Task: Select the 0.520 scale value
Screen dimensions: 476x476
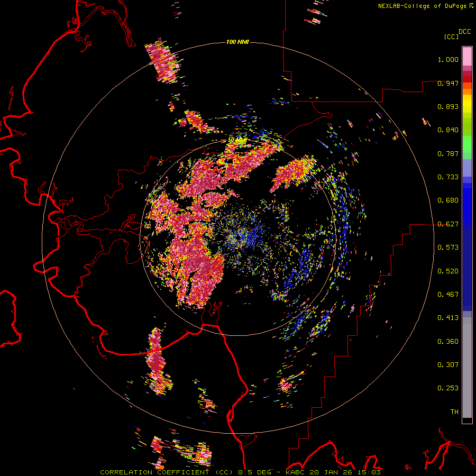Action: tap(448, 271)
